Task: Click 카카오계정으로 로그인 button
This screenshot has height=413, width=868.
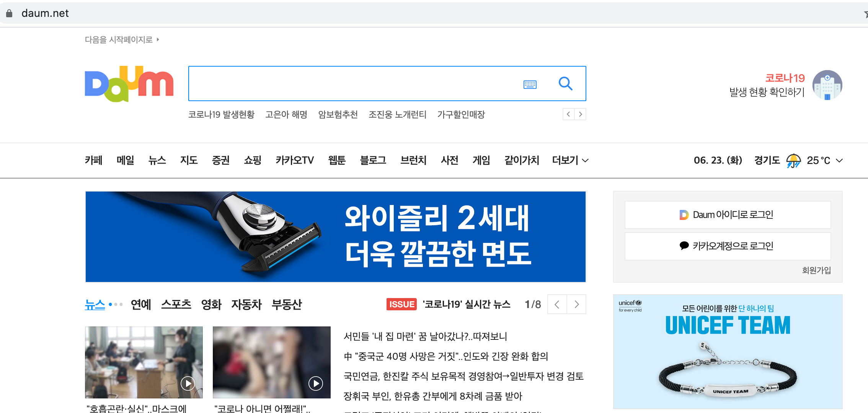Action: [x=728, y=246]
